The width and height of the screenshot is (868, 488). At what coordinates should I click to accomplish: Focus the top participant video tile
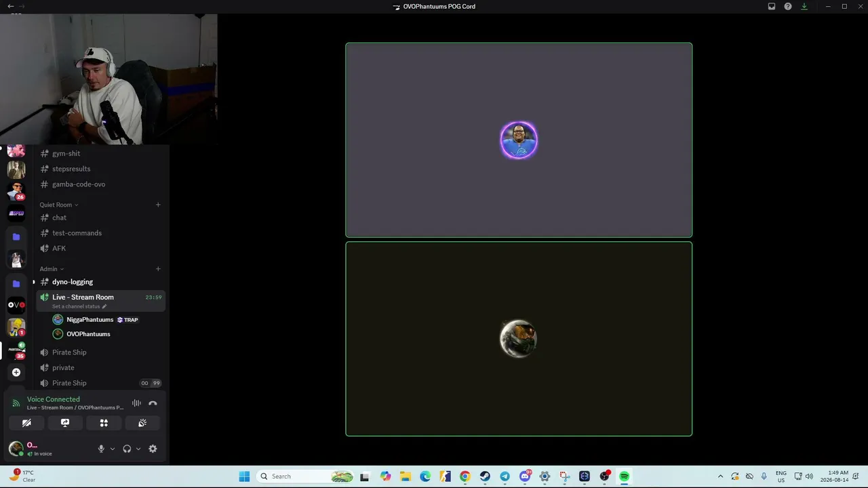[x=519, y=140]
